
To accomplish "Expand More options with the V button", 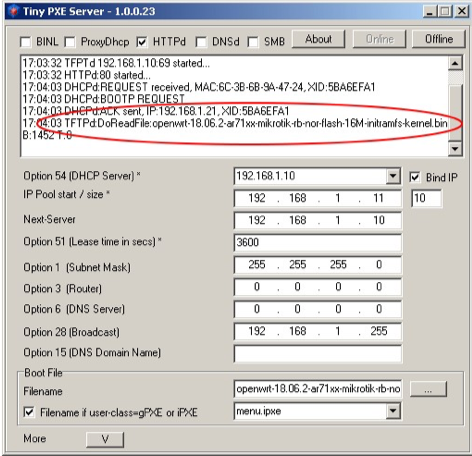I will tap(105, 439).
